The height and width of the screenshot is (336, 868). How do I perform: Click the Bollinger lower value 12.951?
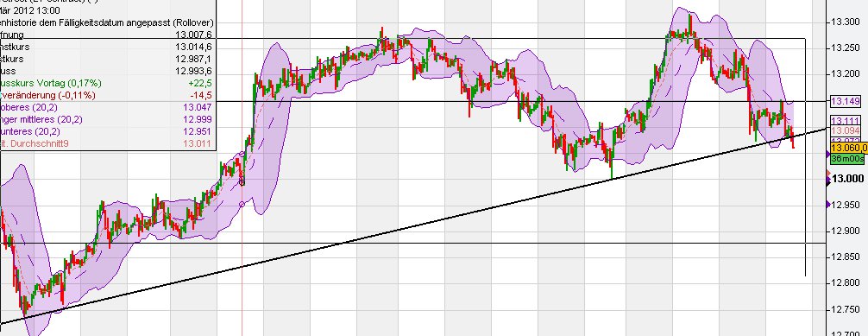[x=198, y=132]
